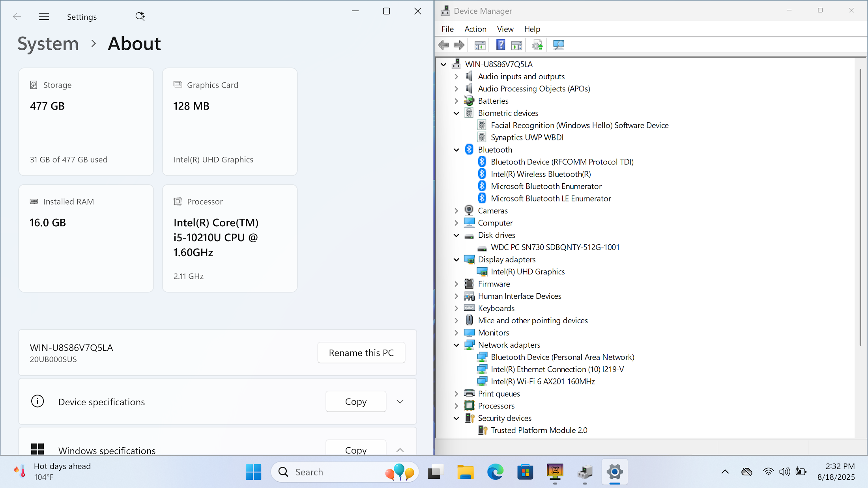Expand the Cameras device category
Viewport: 868px width, 488px height.
tap(456, 211)
